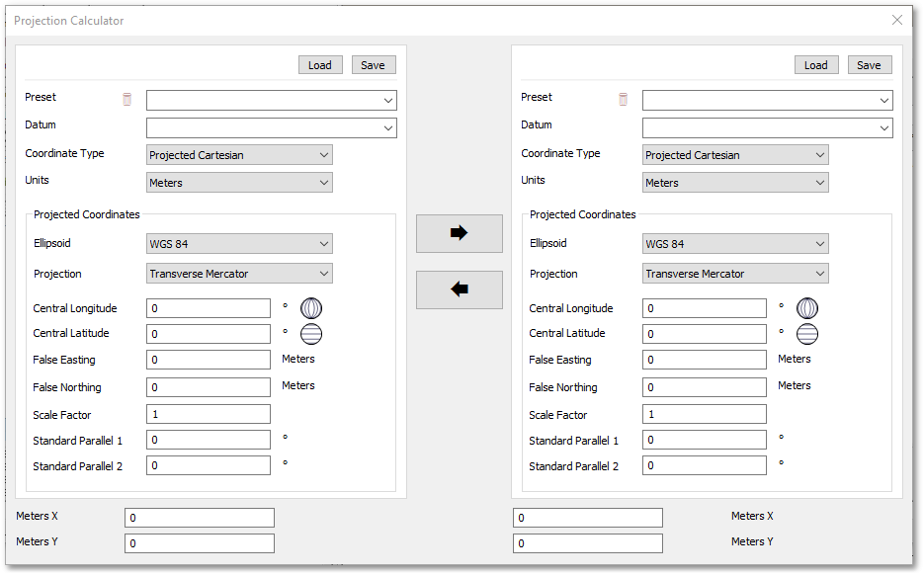Delete preset with right panel trash icon
The height and width of the screenshot is (576, 924).
623,99
